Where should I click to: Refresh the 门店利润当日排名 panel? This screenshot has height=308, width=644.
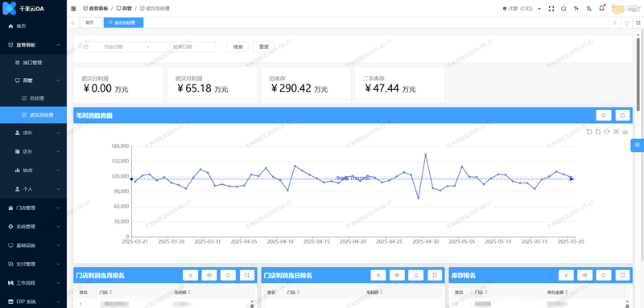pyautogui.click(x=416, y=276)
